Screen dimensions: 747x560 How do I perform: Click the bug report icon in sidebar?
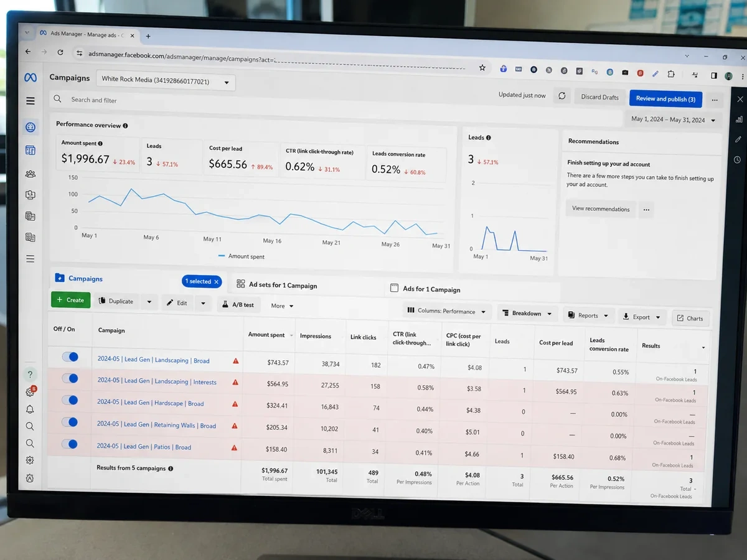pyautogui.click(x=30, y=478)
